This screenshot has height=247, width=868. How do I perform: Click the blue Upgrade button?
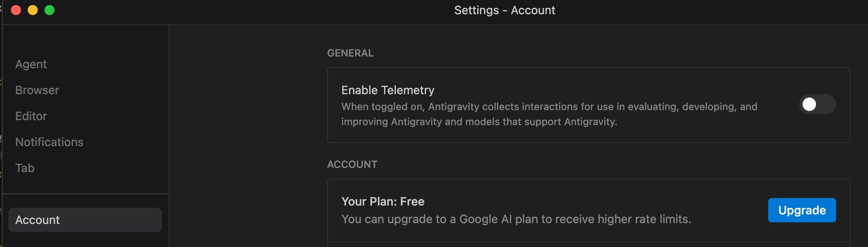pos(802,210)
